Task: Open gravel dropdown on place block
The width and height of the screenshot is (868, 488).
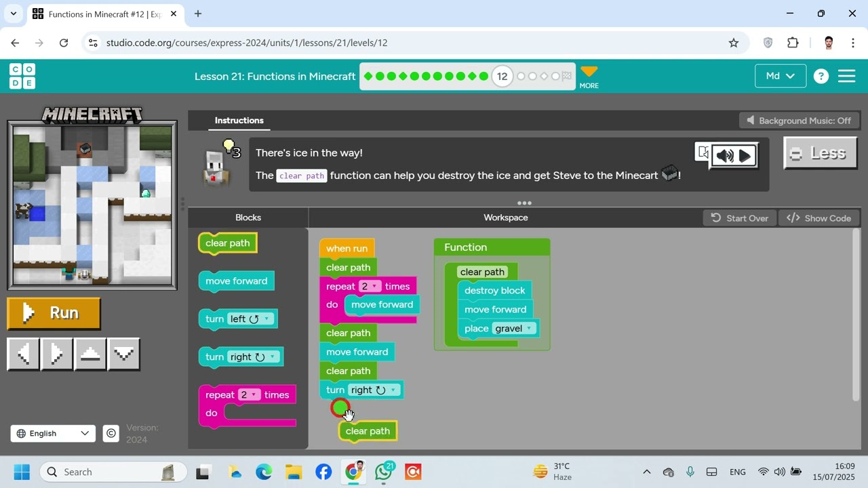Action: click(x=513, y=328)
